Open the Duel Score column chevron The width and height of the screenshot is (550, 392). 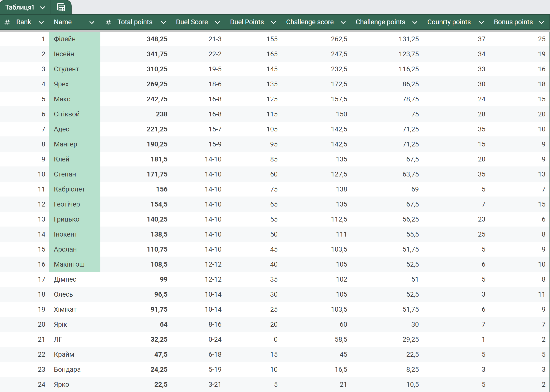click(218, 22)
